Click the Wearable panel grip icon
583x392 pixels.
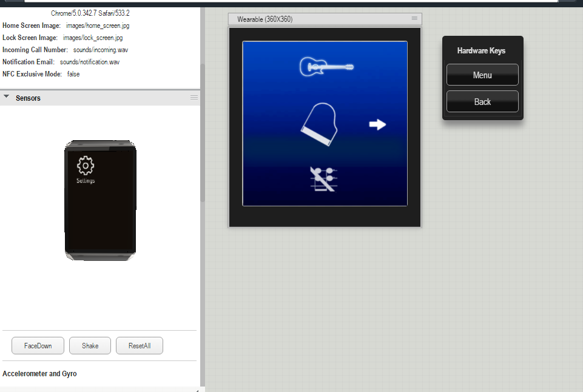click(x=414, y=18)
